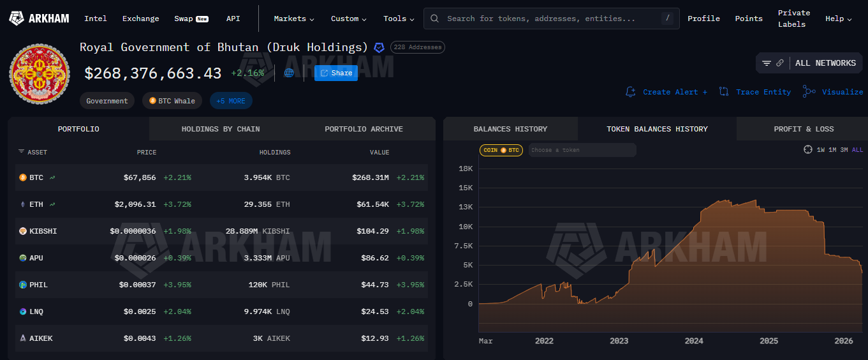Click the trend chart icon next to BTC
Image resolution: width=868 pixels, height=360 pixels.
[52, 177]
